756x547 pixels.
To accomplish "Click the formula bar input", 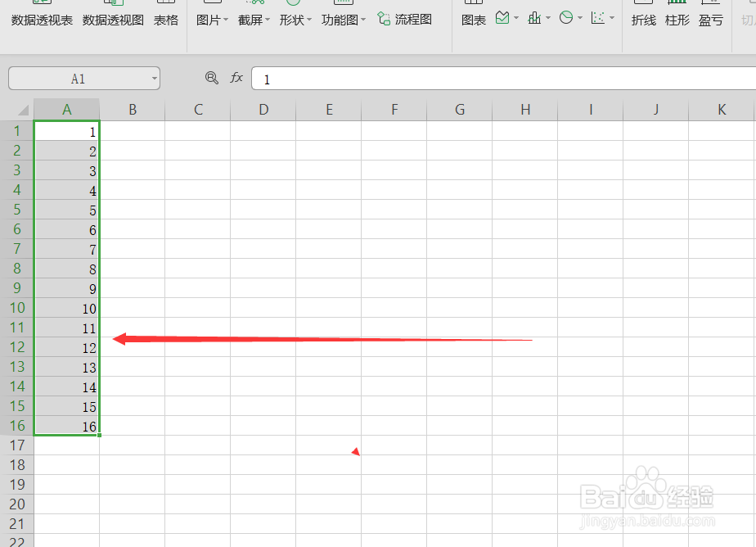I will coord(503,79).
